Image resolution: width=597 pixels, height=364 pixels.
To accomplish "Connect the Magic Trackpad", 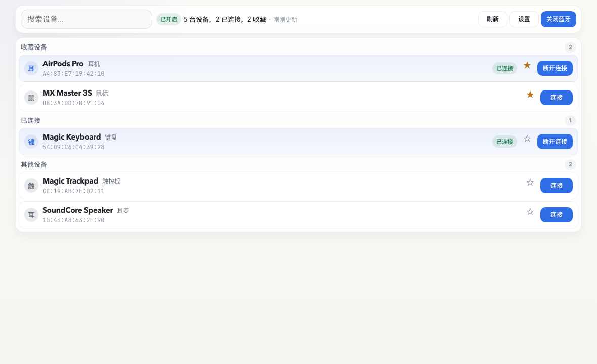I will [x=556, y=186].
